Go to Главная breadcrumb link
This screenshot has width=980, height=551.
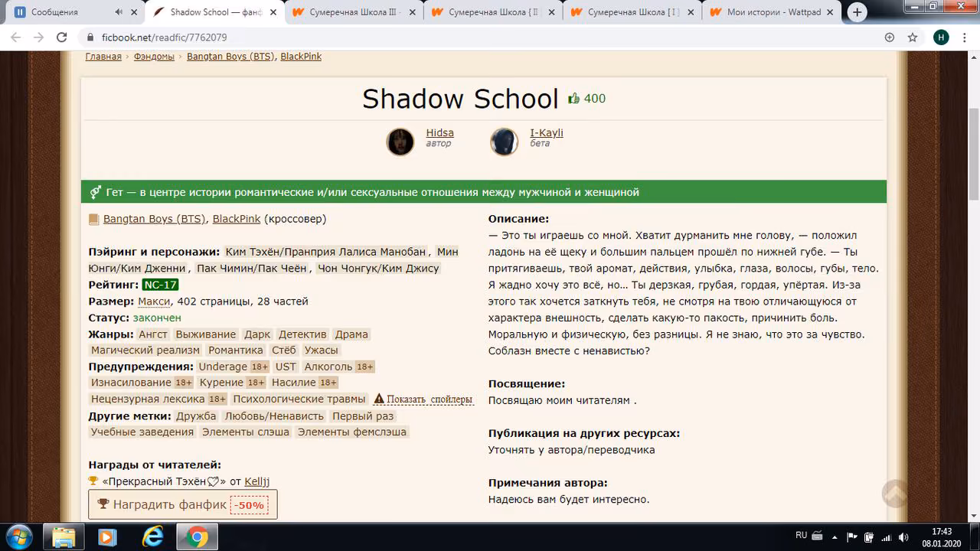[x=103, y=57]
